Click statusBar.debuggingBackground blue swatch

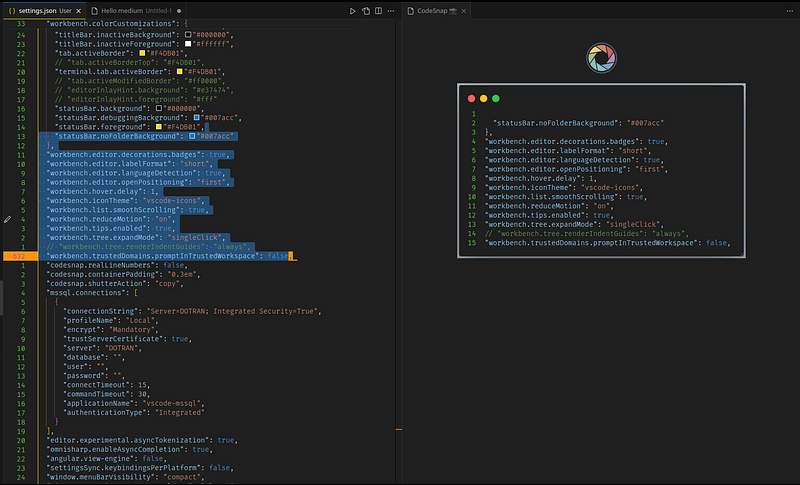[196, 117]
